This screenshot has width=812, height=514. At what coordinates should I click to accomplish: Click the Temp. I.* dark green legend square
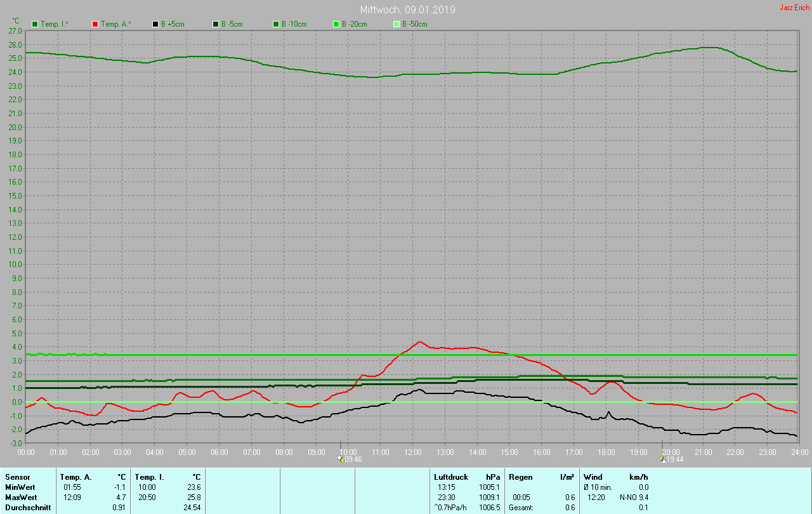[35, 24]
